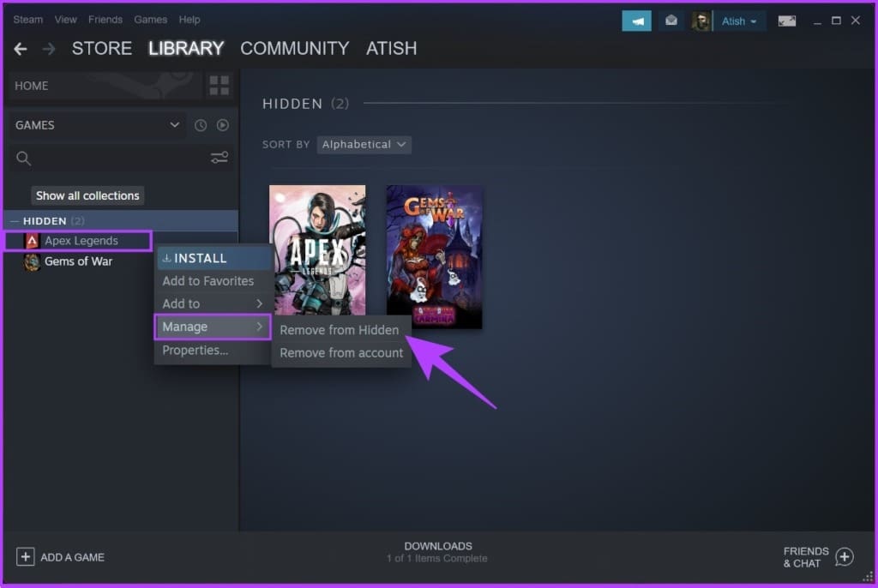Go to the LIBRARY tab

tap(186, 49)
